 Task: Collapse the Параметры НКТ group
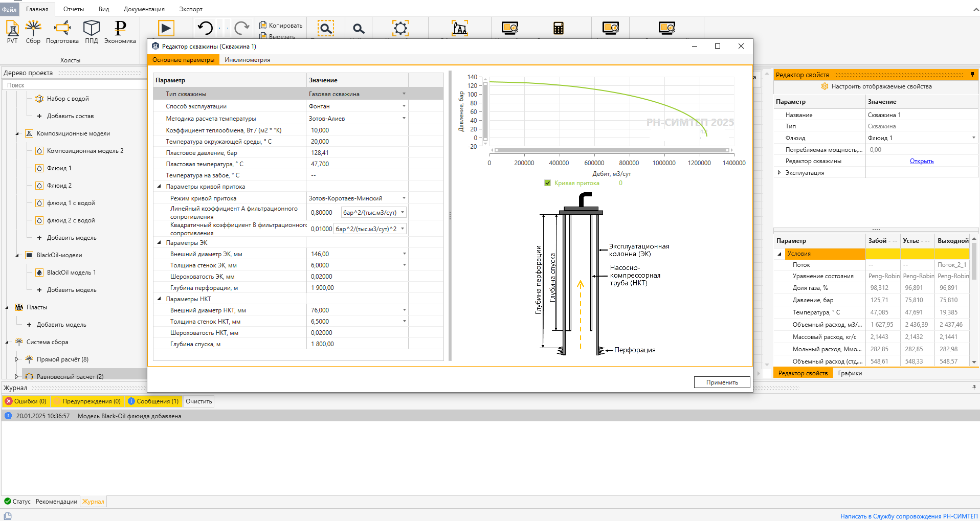[159, 299]
